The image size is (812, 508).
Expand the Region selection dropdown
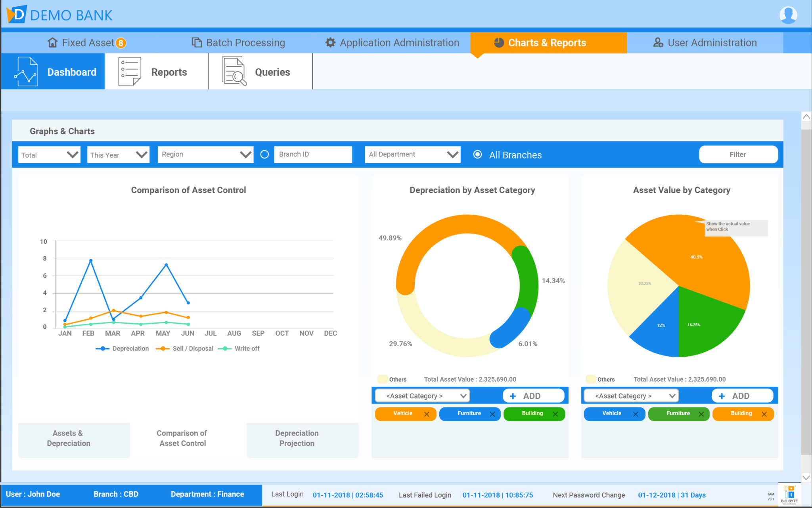click(205, 155)
